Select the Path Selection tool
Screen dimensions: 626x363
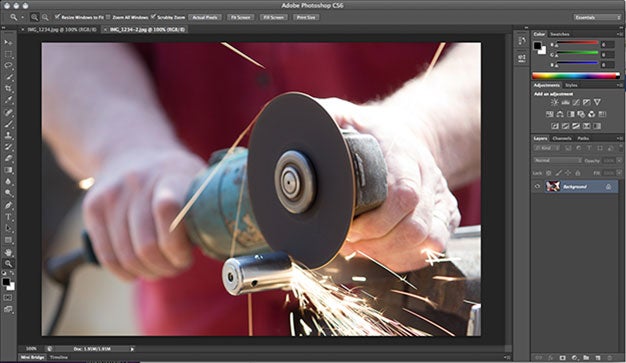pos(8,228)
